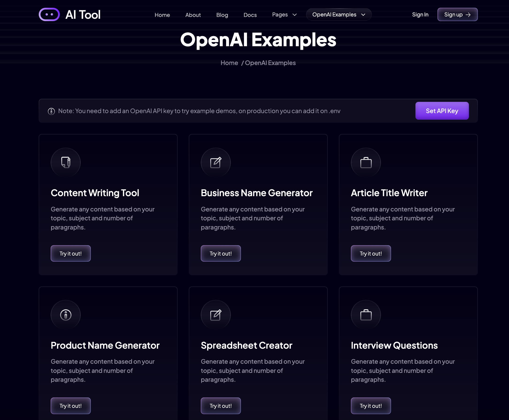Viewport: 509px width, 420px height.
Task: Click the Content Writing Tool document icon
Action: [65, 162]
